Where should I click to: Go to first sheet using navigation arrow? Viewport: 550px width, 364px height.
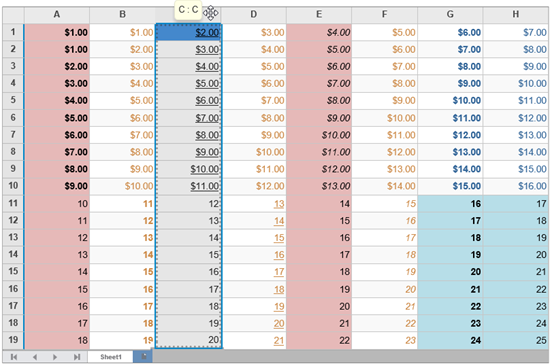click(x=14, y=357)
